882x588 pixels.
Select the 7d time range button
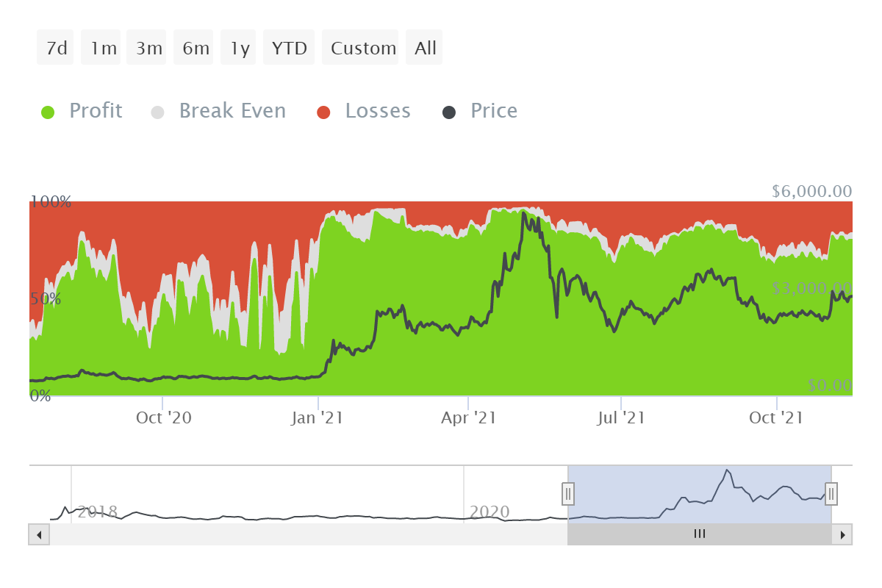[56, 48]
